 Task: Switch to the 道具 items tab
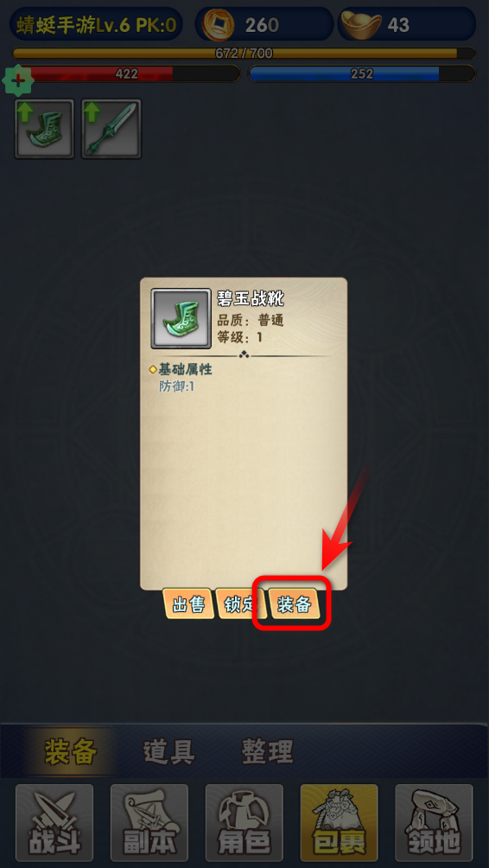(169, 752)
